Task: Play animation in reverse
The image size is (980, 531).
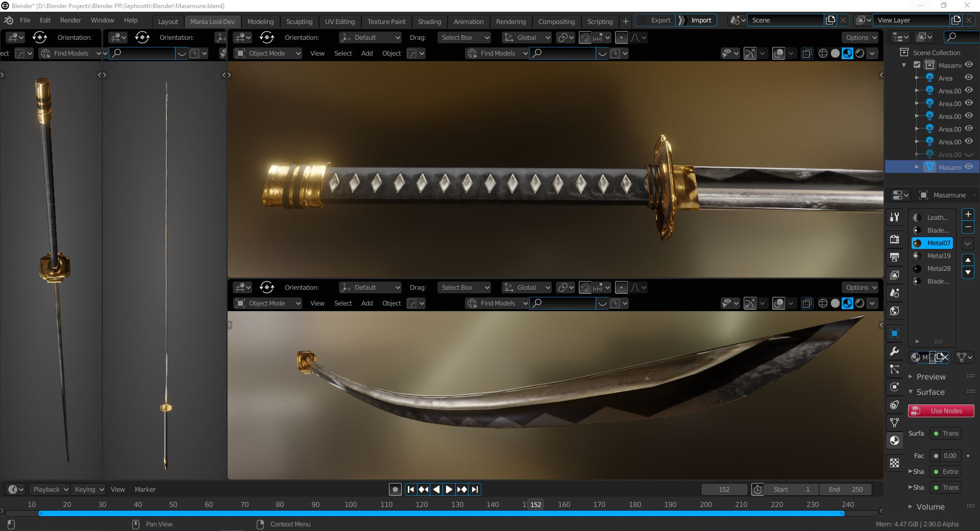Action: [436, 489]
